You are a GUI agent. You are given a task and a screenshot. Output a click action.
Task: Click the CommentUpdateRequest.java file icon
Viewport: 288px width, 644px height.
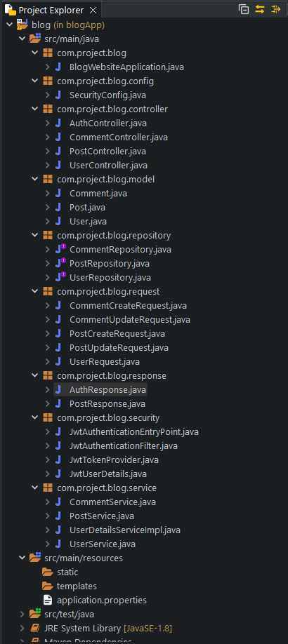(58, 319)
